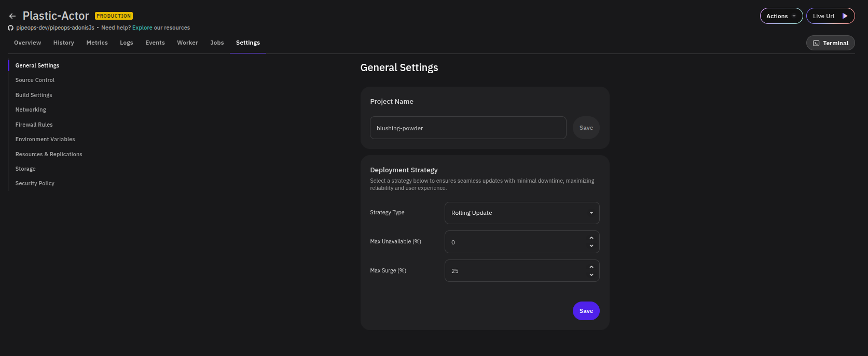Click the PRODUCTION badge

(x=114, y=16)
